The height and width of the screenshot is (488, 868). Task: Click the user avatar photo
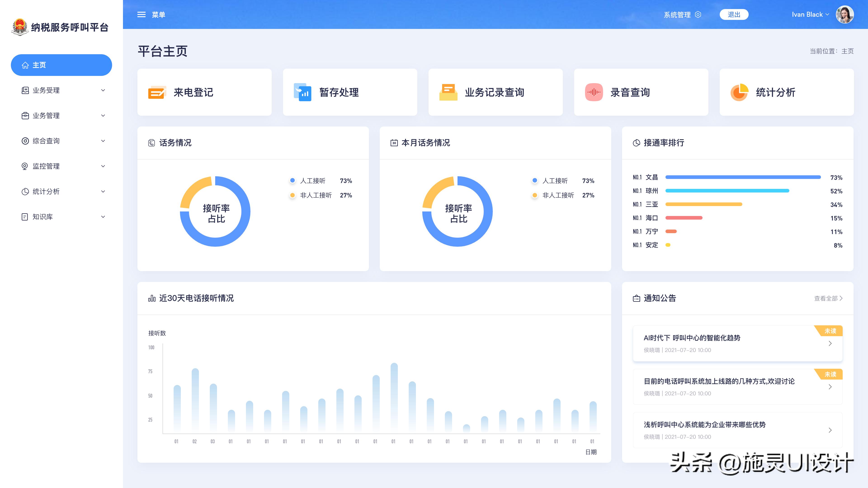pos(845,14)
